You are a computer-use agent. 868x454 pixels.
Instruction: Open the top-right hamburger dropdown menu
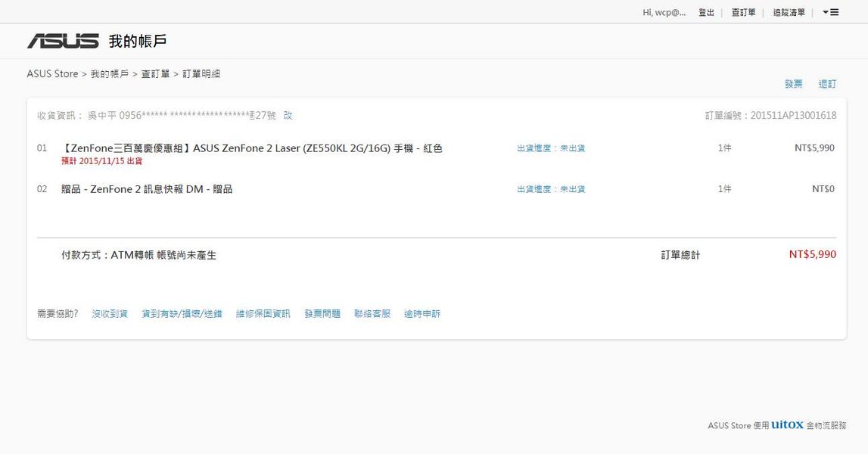coord(830,12)
